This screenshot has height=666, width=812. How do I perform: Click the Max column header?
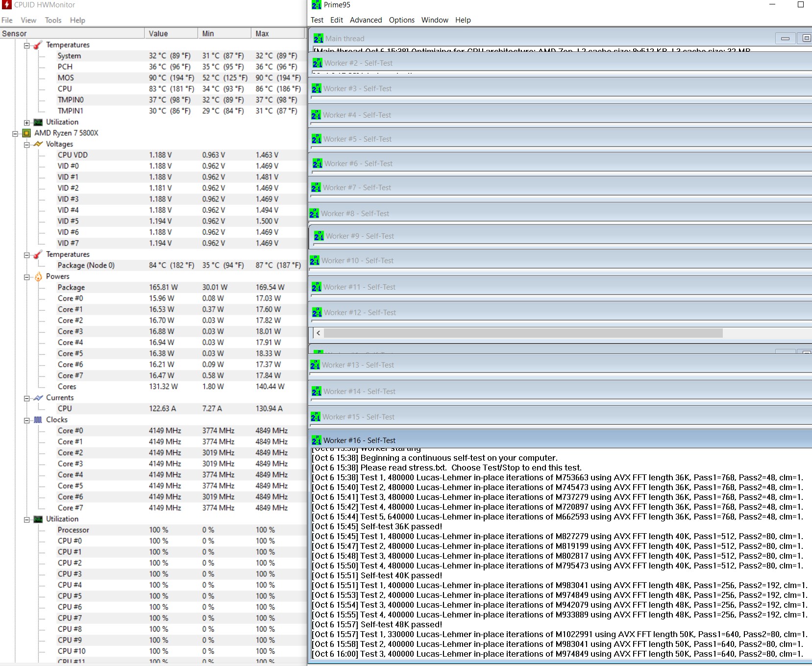[278, 33]
